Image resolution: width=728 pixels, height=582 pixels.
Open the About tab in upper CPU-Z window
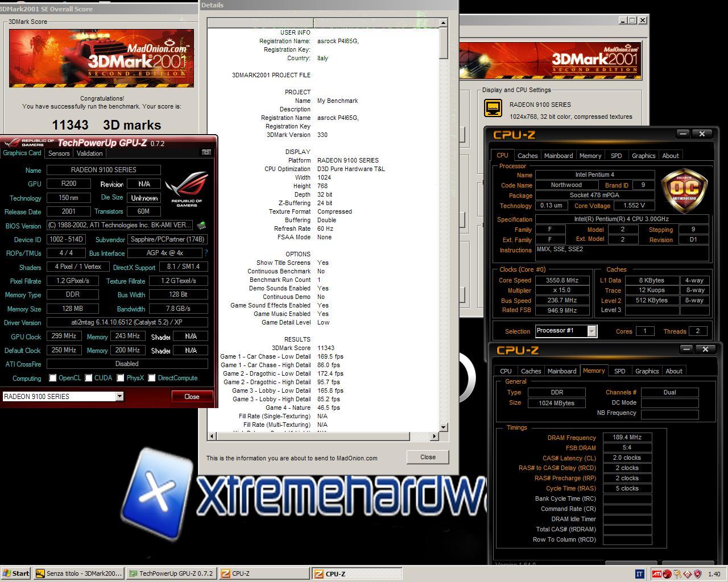(x=671, y=155)
